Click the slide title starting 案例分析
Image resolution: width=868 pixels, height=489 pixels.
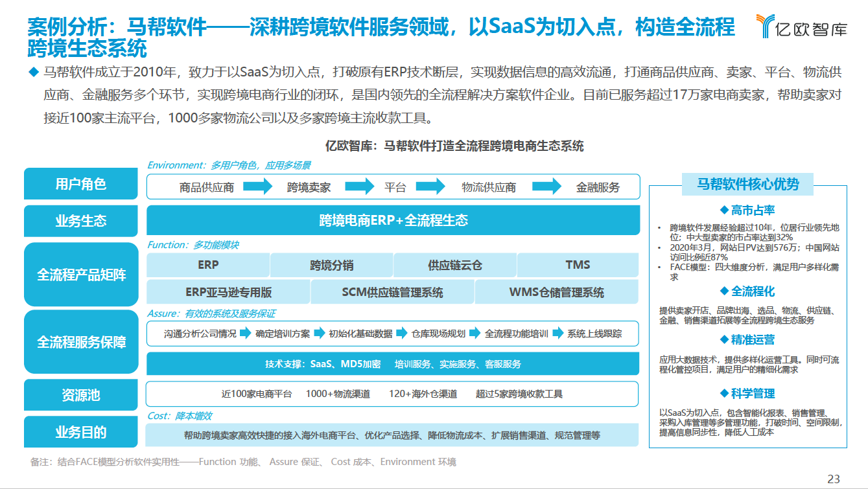click(382, 38)
